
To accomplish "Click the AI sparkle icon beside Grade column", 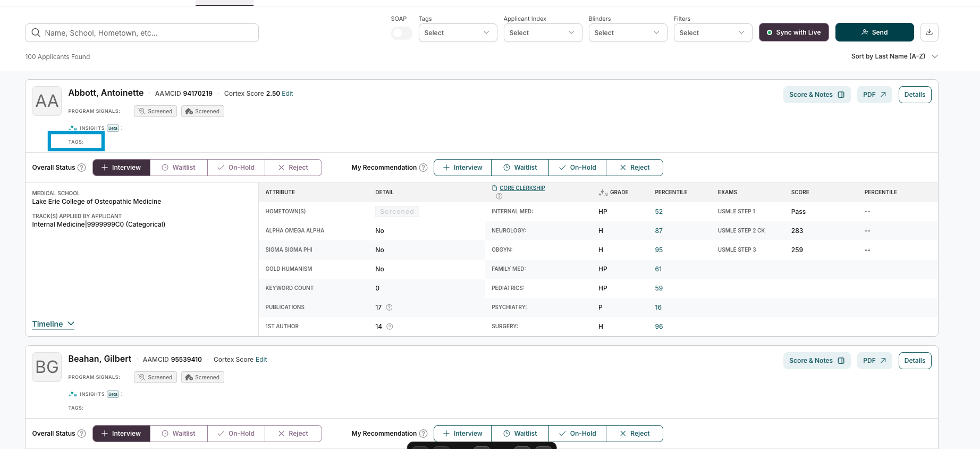I will point(603,193).
